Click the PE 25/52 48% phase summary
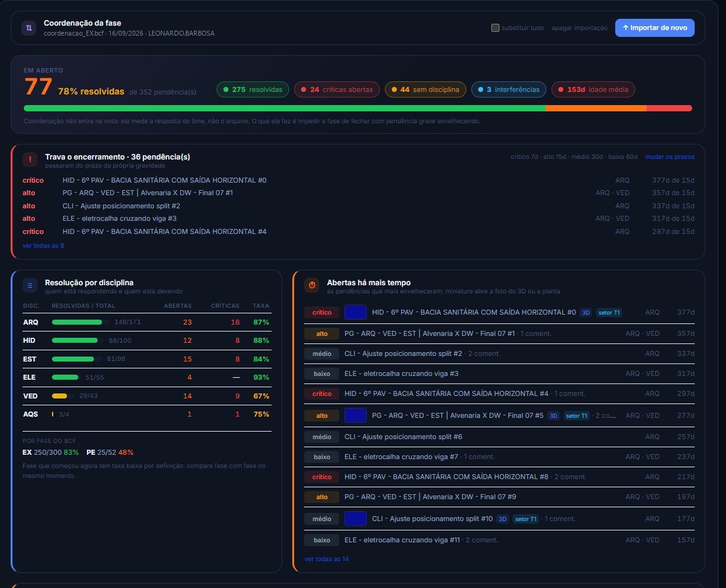The height and width of the screenshot is (588, 726). point(110,452)
